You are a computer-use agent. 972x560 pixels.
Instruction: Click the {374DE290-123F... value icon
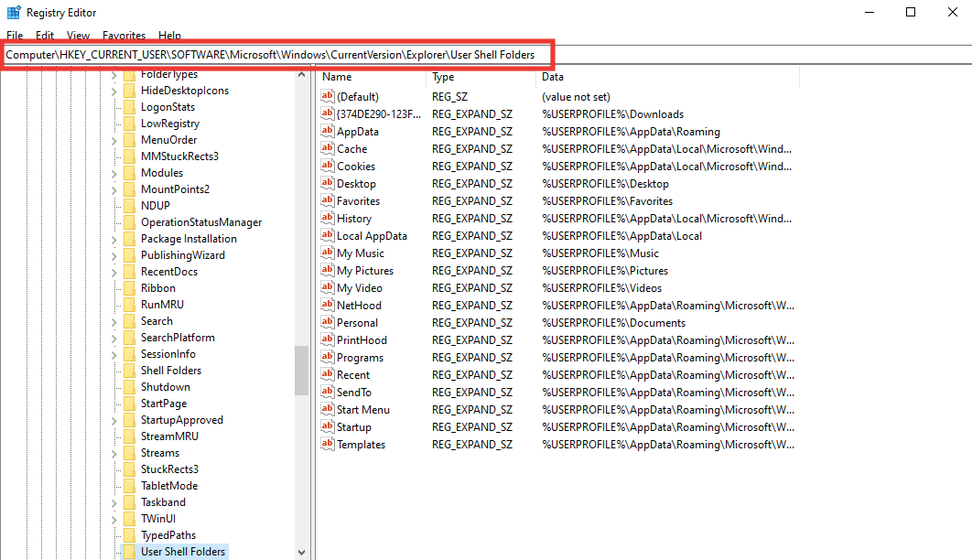328,113
